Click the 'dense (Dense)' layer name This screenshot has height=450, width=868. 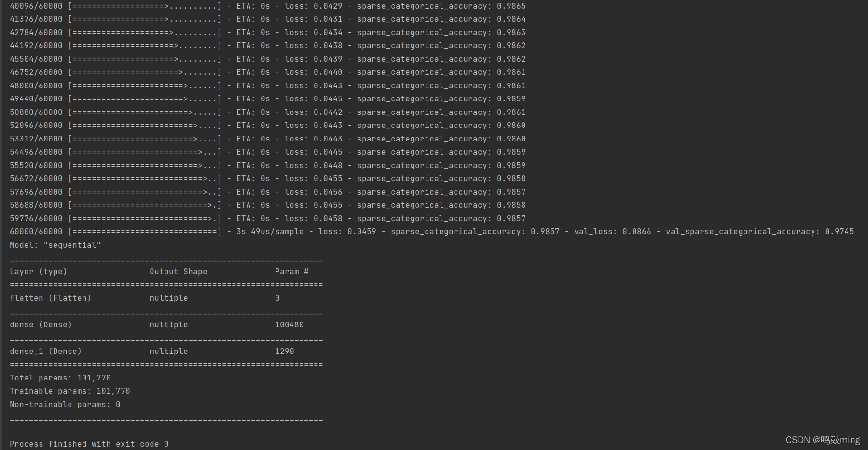pyautogui.click(x=41, y=325)
